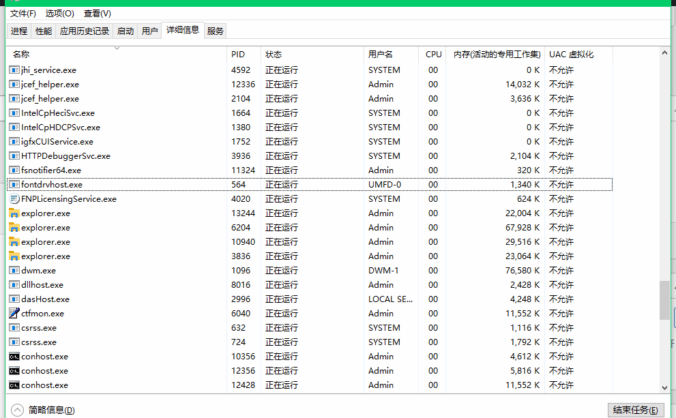Click the console icon of conhost.exe PID 12356

[14, 371]
